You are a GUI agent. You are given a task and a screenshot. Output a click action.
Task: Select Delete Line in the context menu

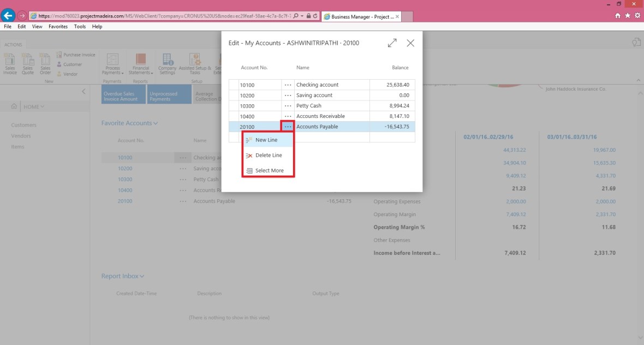point(268,156)
